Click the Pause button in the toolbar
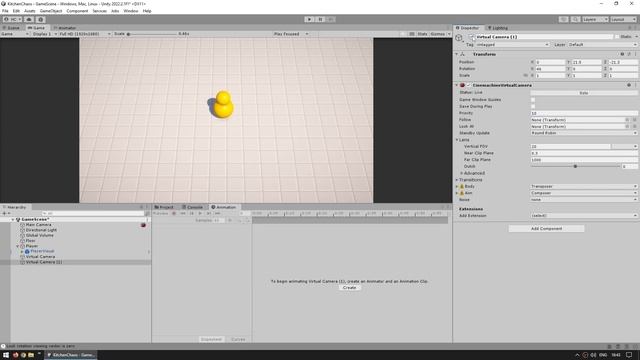The image size is (640, 360). coord(320,19)
